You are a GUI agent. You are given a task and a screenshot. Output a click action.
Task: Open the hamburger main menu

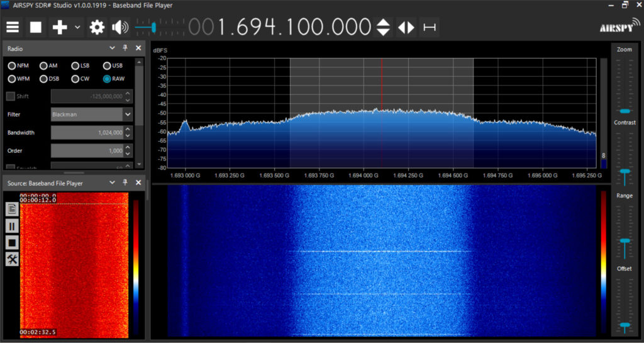point(13,27)
